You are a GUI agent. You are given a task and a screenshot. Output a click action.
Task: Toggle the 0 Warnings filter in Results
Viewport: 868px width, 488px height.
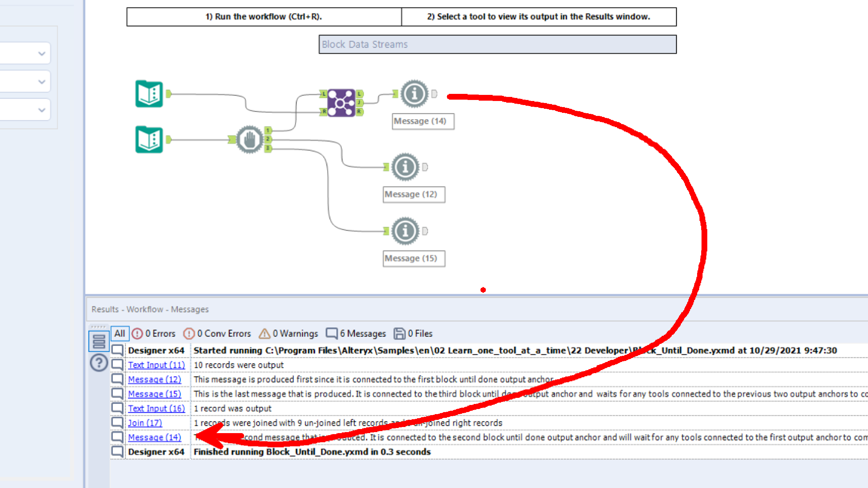tap(288, 333)
